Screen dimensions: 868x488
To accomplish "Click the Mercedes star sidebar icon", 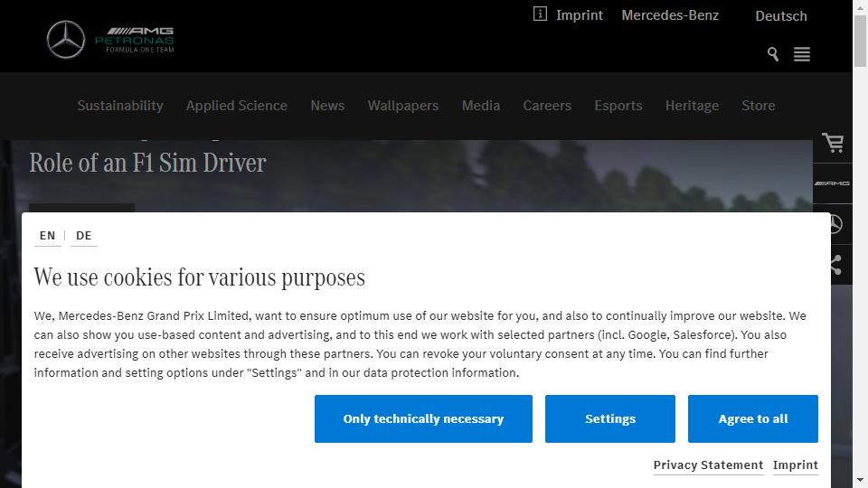I will click(x=836, y=224).
